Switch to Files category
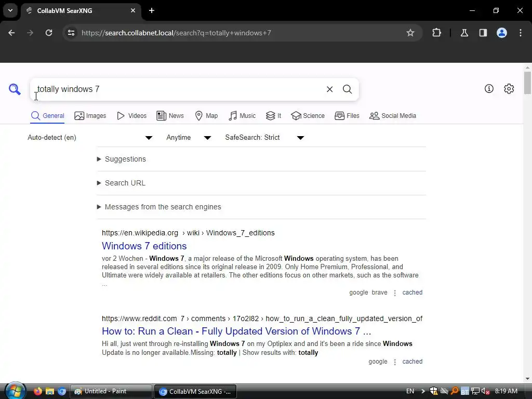Screen dimensions: 532x399 [347, 116]
